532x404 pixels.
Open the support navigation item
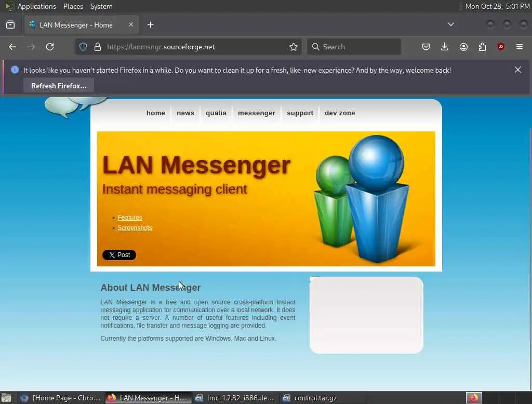[300, 113]
